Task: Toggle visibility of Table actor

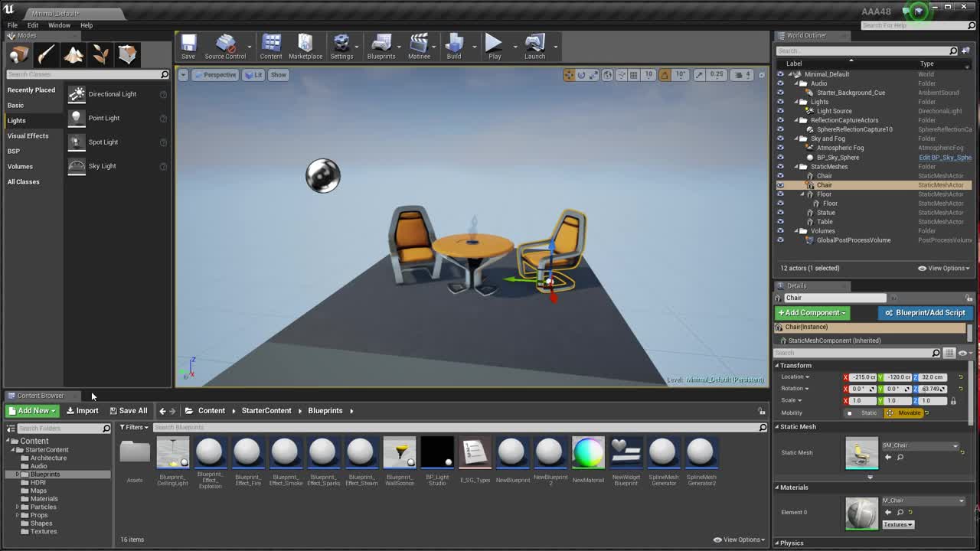Action: [780, 222]
